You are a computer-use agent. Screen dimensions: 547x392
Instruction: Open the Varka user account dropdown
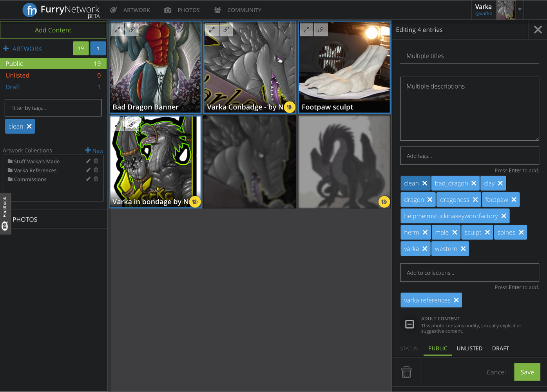[520, 9]
